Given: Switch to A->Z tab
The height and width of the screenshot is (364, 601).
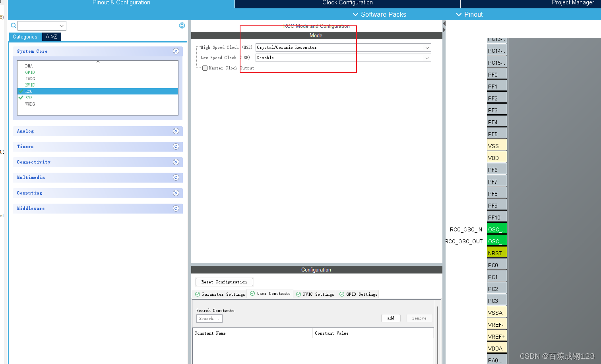Looking at the screenshot, I should [x=51, y=37].
